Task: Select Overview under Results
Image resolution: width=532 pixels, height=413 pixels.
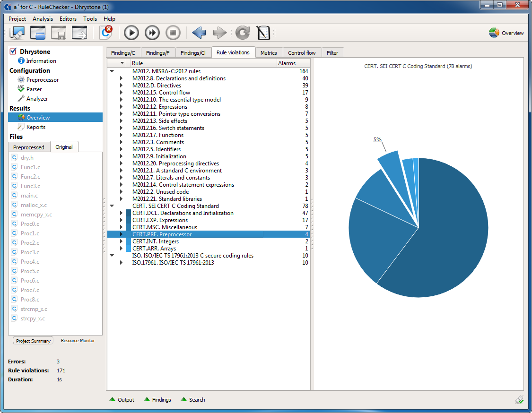Action: click(55, 117)
